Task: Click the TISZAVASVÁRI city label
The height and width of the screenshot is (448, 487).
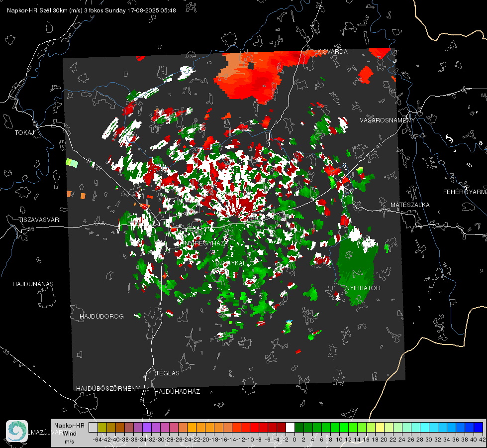Action: pyautogui.click(x=39, y=220)
